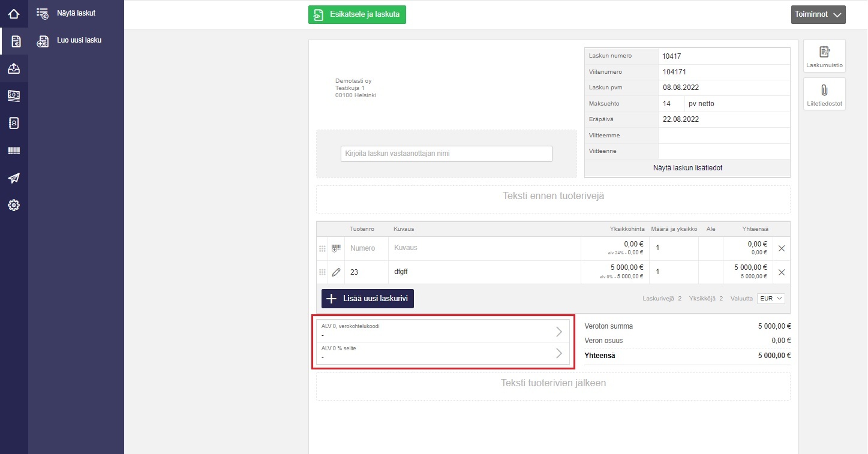Screen dimensions: 868x454
Task: Click the Yhteensä column header
Action: (755, 229)
